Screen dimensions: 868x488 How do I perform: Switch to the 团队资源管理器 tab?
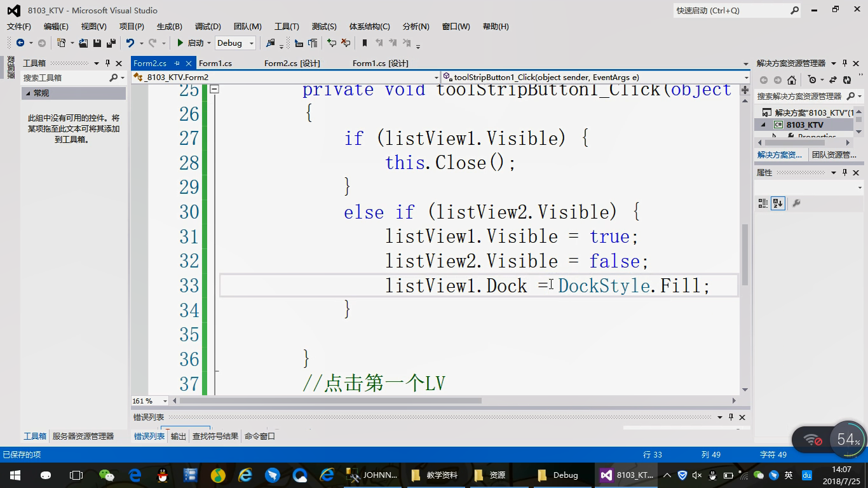pos(834,154)
